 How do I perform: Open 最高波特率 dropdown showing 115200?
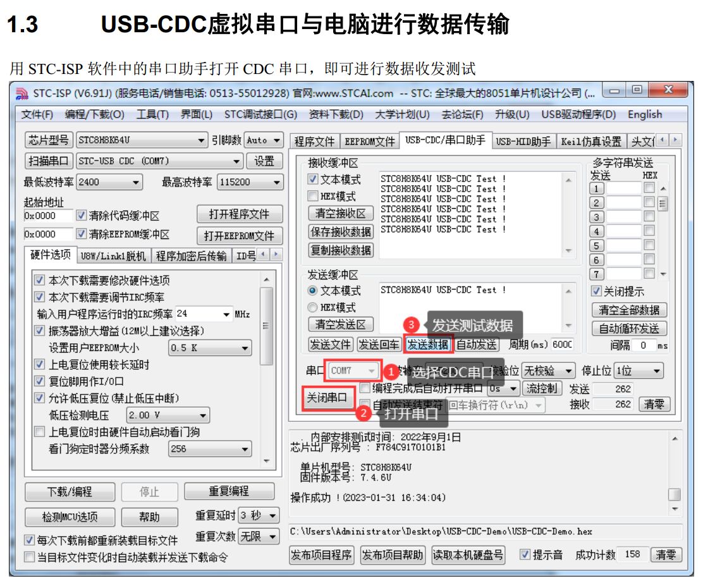pos(250,182)
